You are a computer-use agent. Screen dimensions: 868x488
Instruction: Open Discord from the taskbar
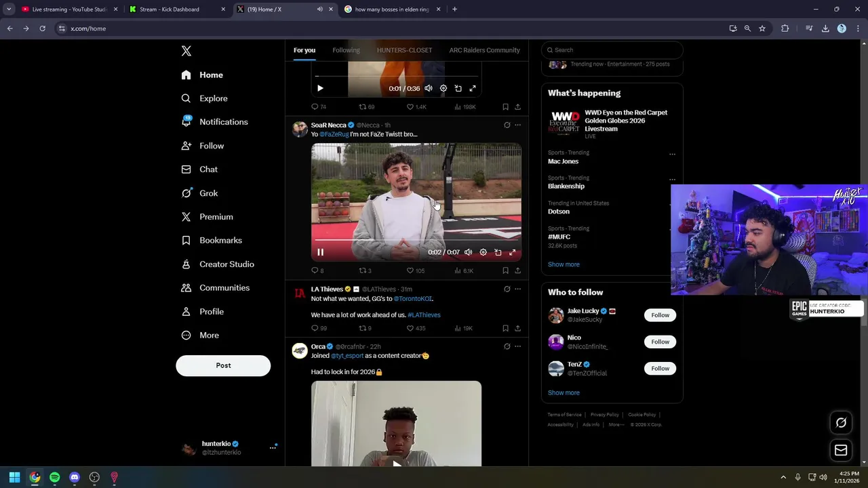(75, 477)
